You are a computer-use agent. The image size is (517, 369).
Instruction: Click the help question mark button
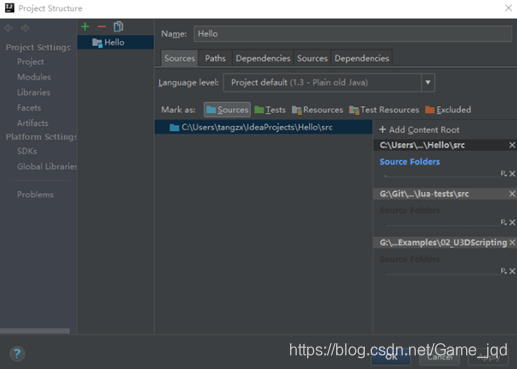point(17,354)
